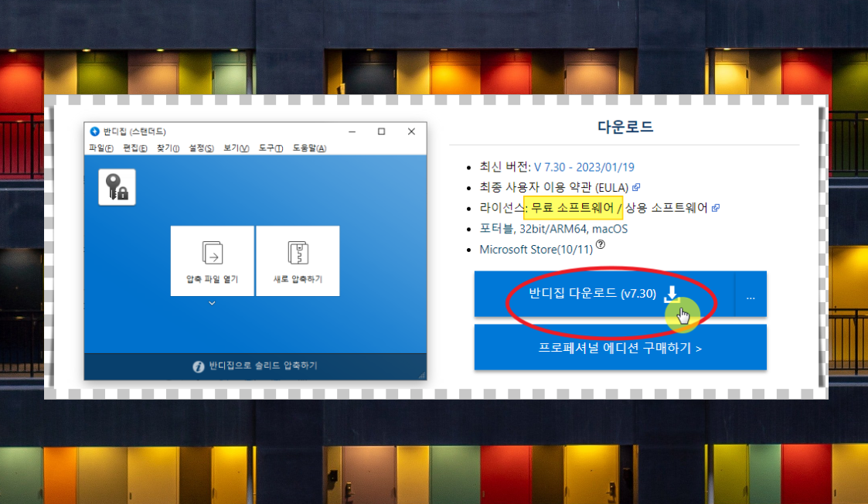Open the 최종 사용자 이용 약관 (EULA) link
868x504 pixels.
pyautogui.click(x=553, y=188)
